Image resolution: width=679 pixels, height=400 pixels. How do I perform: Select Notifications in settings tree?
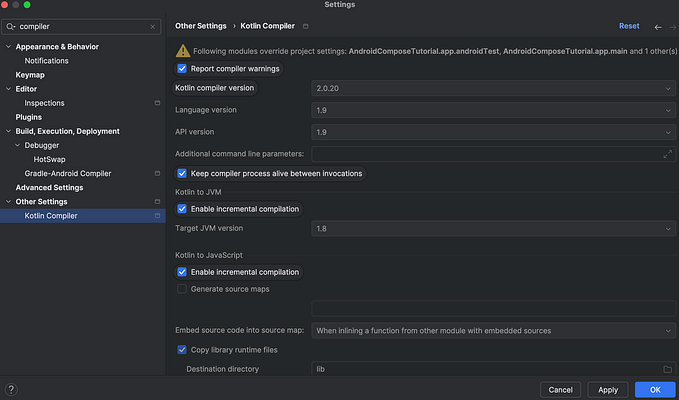point(46,61)
